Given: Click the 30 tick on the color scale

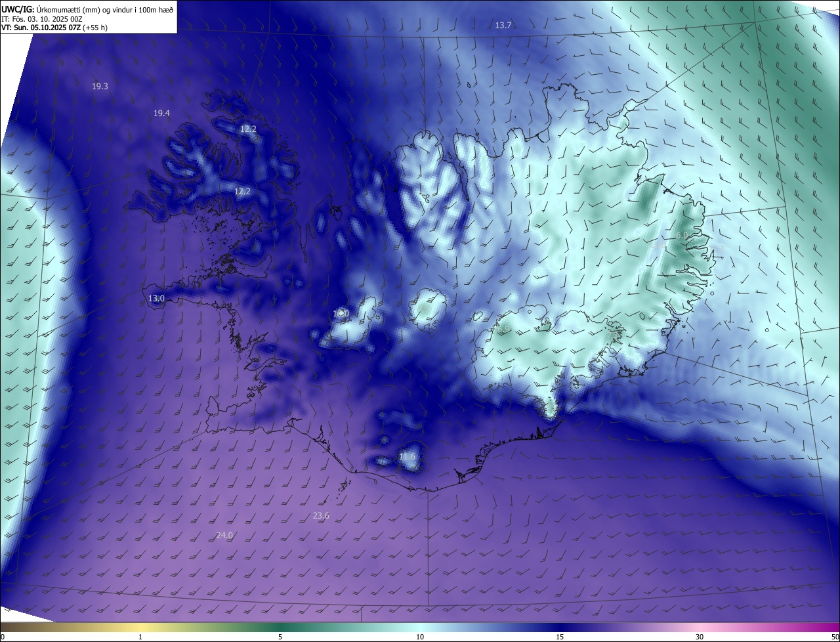Looking at the screenshot, I should (x=700, y=637).
